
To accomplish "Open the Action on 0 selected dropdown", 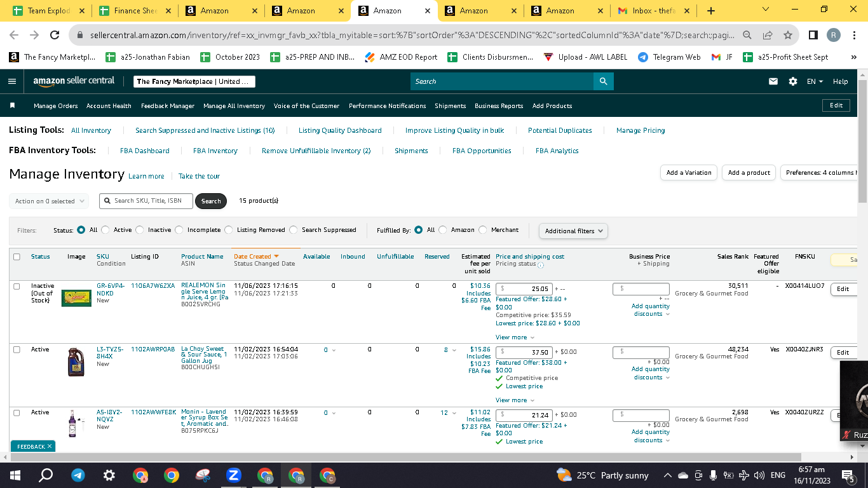I will coord(49,201).
